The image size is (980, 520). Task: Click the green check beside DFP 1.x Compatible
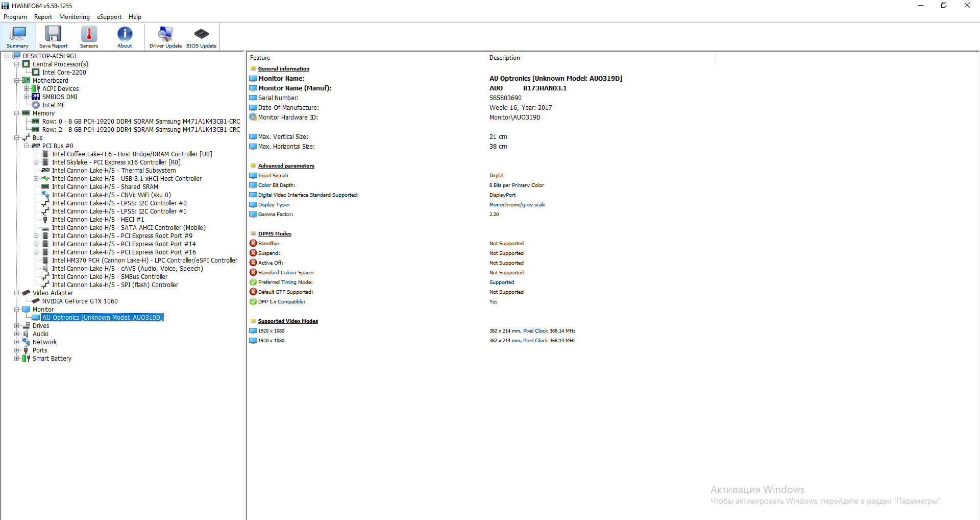click(x=253, y=301)
